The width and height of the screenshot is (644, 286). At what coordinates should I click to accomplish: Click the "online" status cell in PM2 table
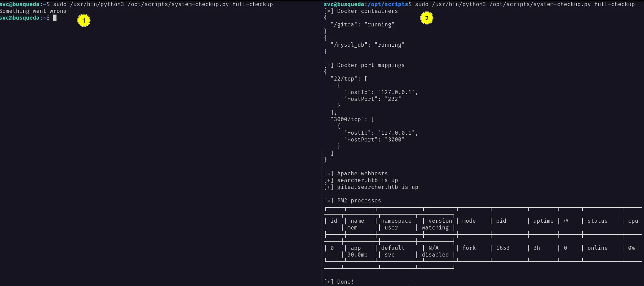597,248
